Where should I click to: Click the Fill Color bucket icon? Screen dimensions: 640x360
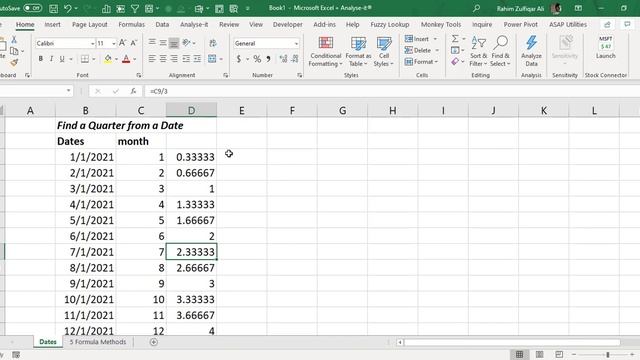point(108,59)
